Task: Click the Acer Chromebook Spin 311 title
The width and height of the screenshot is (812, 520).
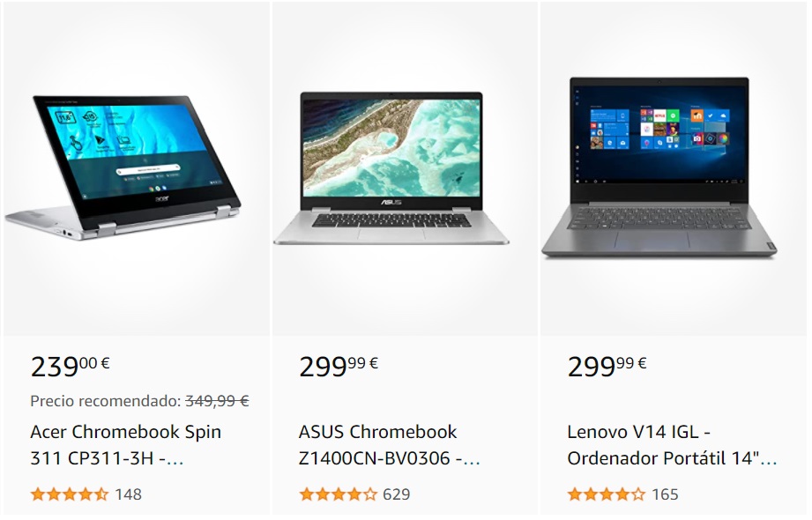Action: pyautogui.click(x=126, y=445)
